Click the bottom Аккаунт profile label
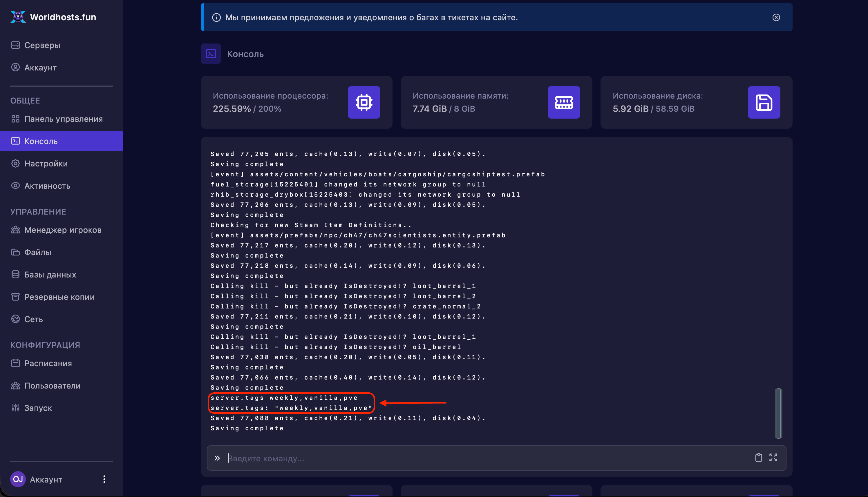 click(x=46, y=480)
